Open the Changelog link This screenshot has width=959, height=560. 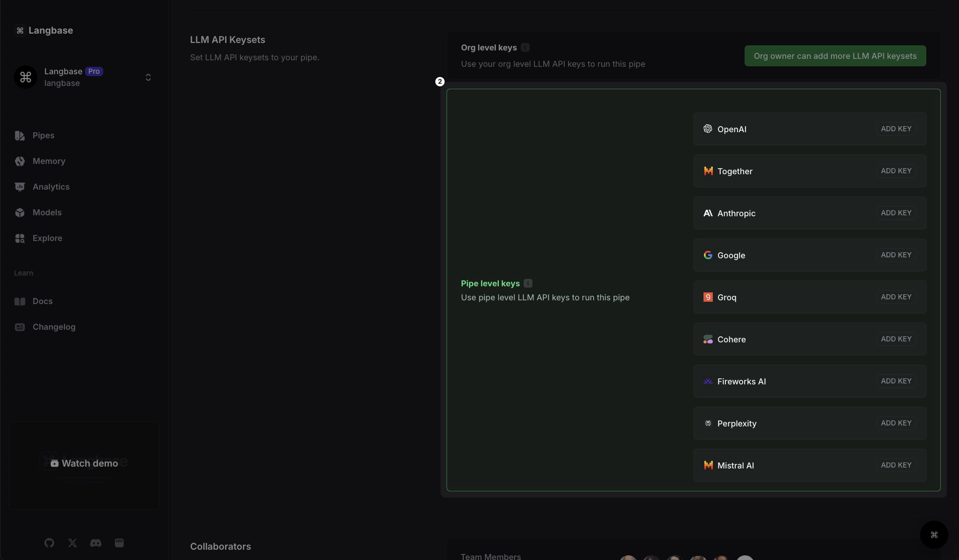coord(54,327)
